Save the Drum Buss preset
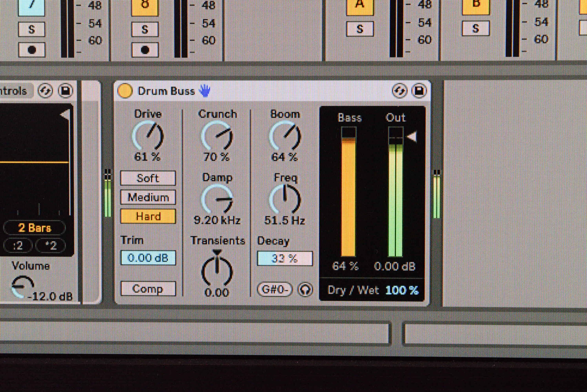 tap(419, 91)
